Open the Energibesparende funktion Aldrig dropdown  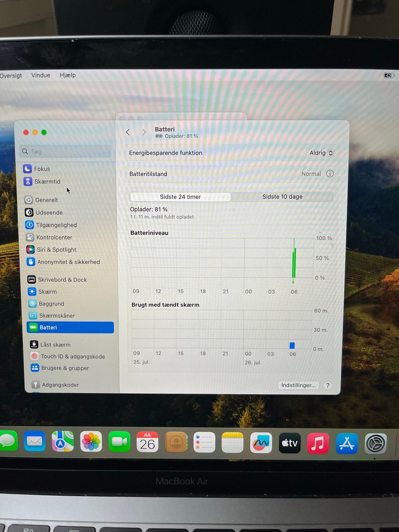tap(321, 153)
